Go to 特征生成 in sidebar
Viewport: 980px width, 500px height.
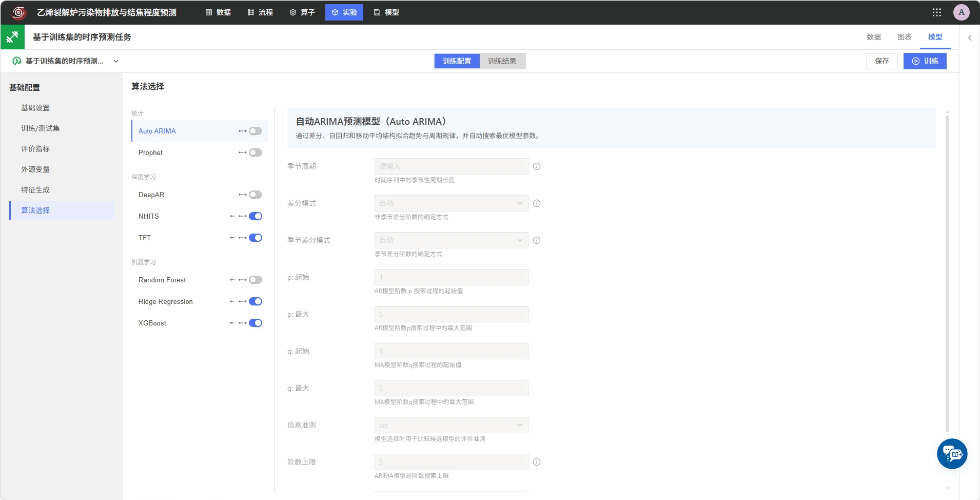[35, 190]
